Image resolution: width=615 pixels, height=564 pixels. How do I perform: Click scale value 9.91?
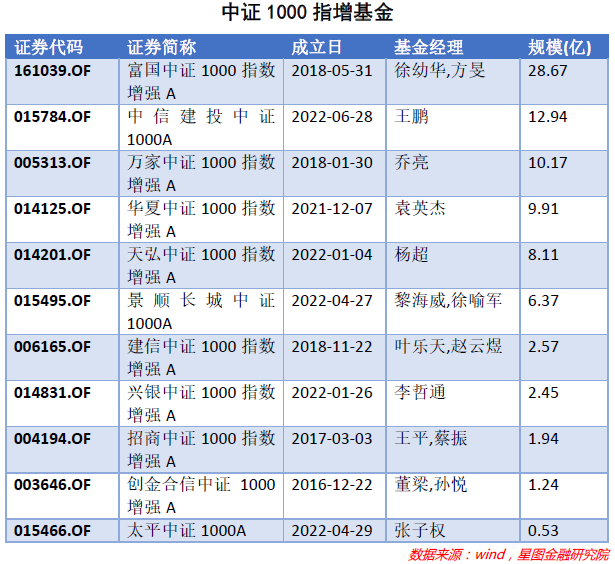543,209
